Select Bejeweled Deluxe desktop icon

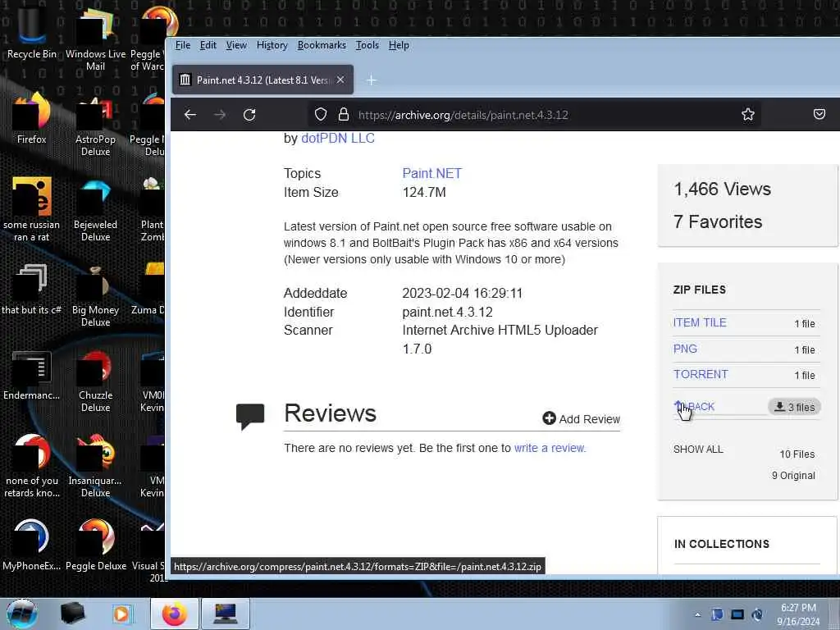(95, 209)
